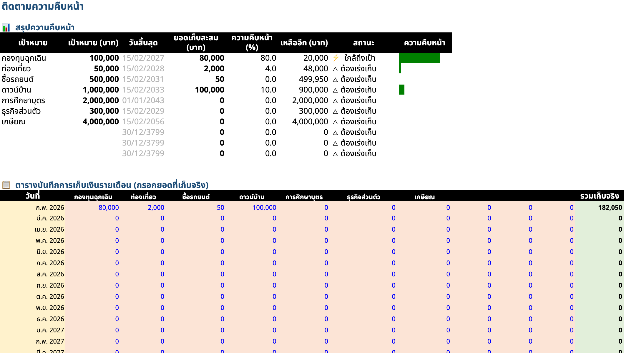Click the warning triangle icon in เกษียณ row
644x353 pixels.
(335, 122)
